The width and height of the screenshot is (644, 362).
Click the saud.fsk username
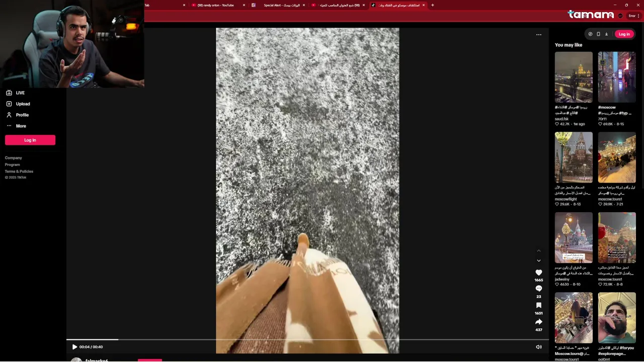click(562, 119)
